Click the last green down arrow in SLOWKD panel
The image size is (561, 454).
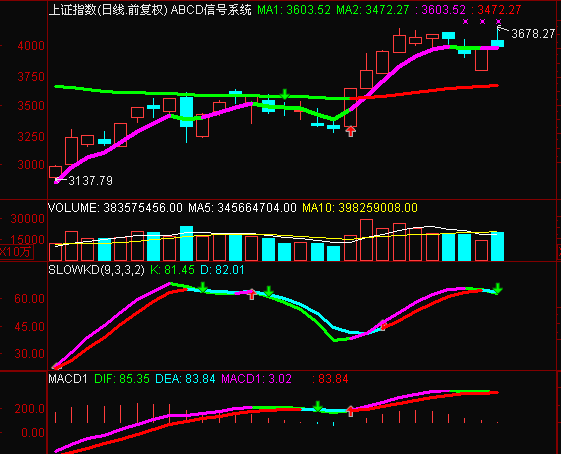pyautogui.click(x=498, y=288)
